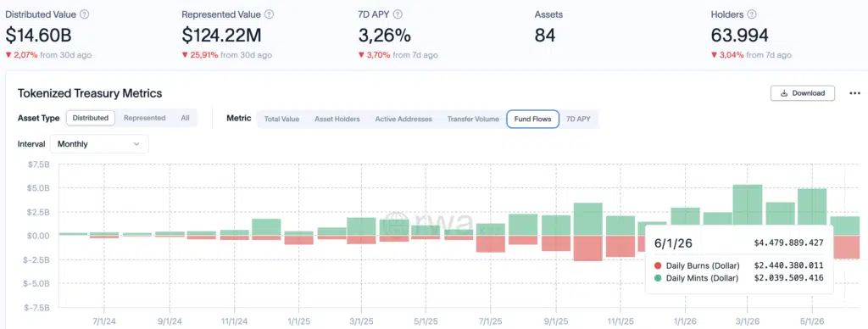The width and height of the screenshot is (868, 329).
Task: Select the Total Value metric tab
Action: 281,119
